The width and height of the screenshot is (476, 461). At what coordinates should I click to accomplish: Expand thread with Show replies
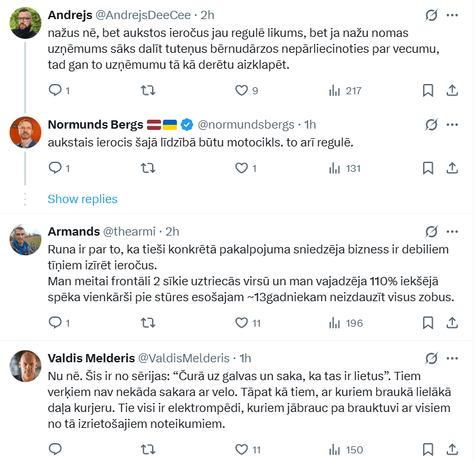click(83, 199)
